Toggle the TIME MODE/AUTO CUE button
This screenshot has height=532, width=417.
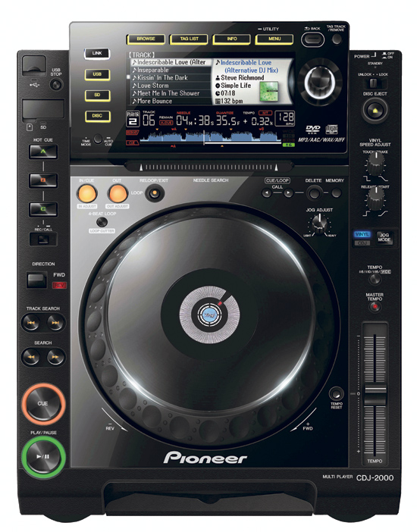click(98, 139)
